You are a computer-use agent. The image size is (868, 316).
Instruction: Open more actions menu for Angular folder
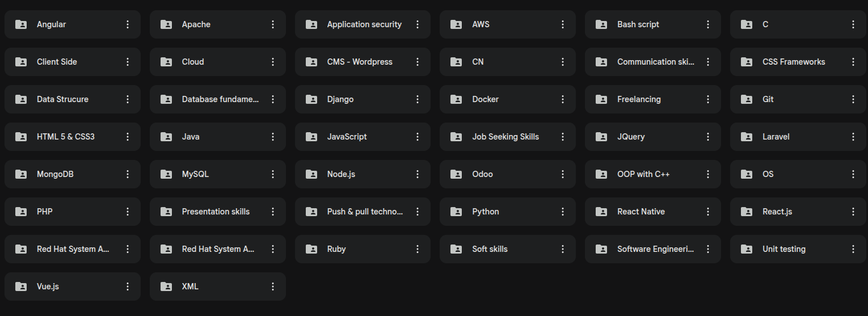coord(128,24)
